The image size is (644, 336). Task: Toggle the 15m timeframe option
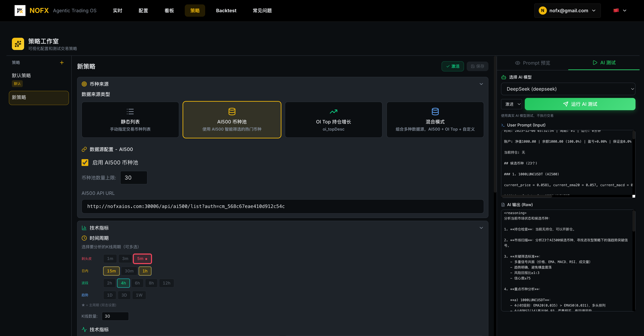pyautogui.click(x=111, y=271)
